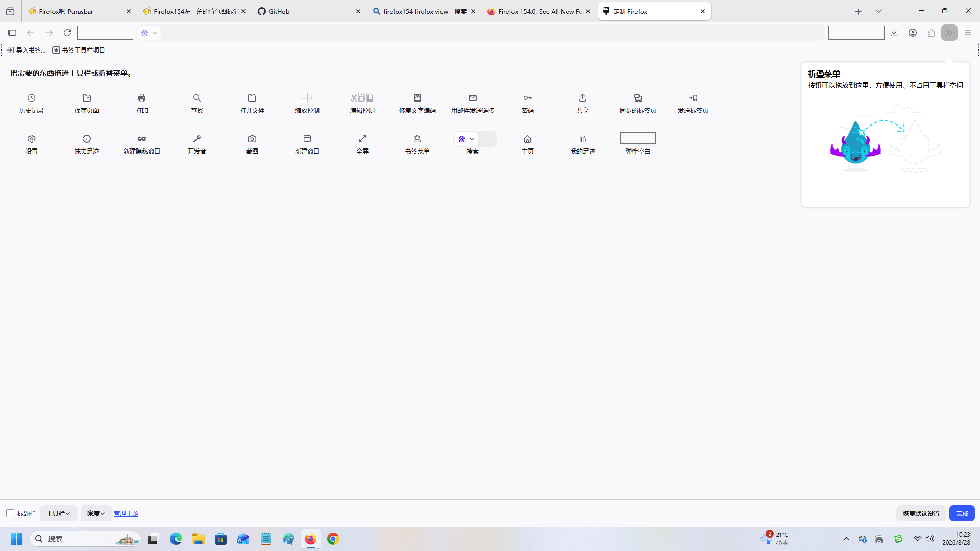Viewport: 980px width, 551px height.
Task: Toggle the sidebar button in navigation toolbar
Action: (12, 33)
